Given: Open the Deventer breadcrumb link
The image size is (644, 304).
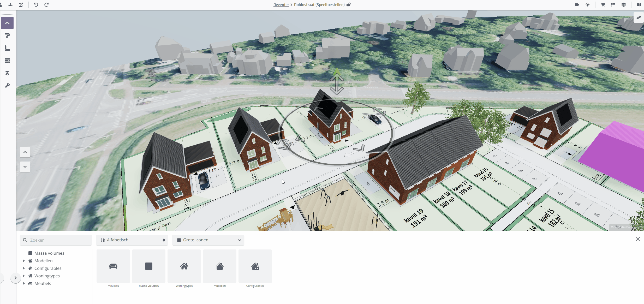Looking at the screenshot, I should 281,4.
